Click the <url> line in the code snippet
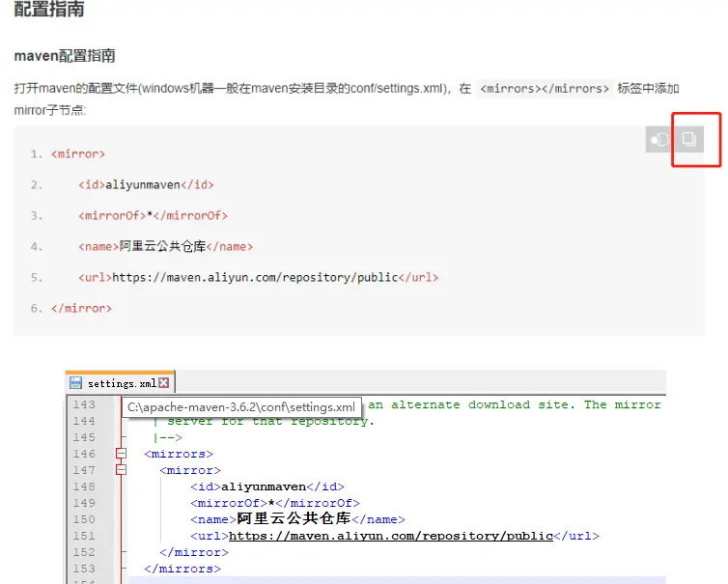728x584 pixels. pos(258,277)
